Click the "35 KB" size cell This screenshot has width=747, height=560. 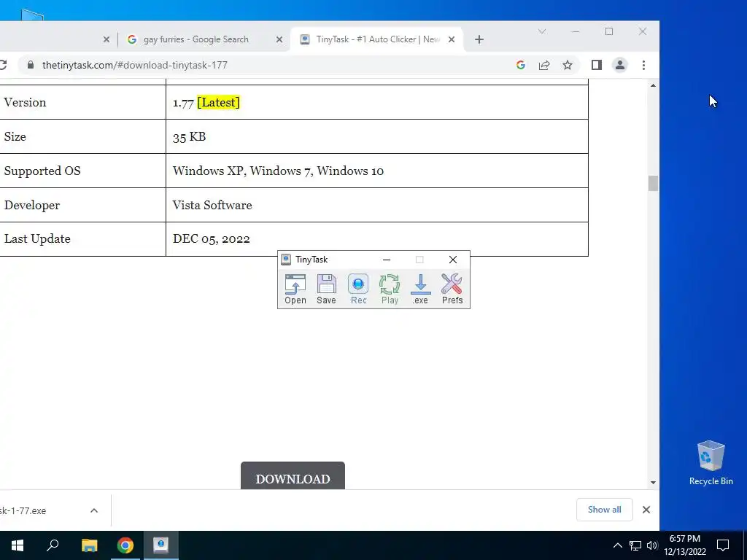(377, 136)
